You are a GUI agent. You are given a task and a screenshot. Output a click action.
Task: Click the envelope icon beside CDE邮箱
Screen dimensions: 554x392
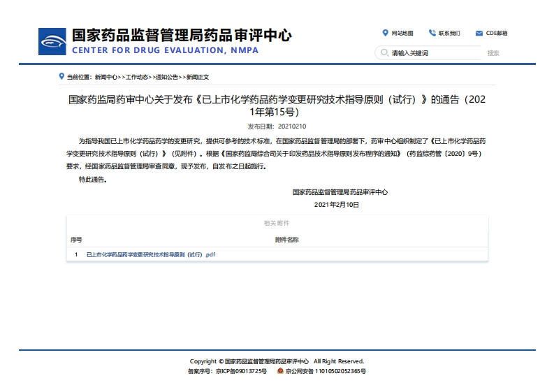[x=479, y=33]
